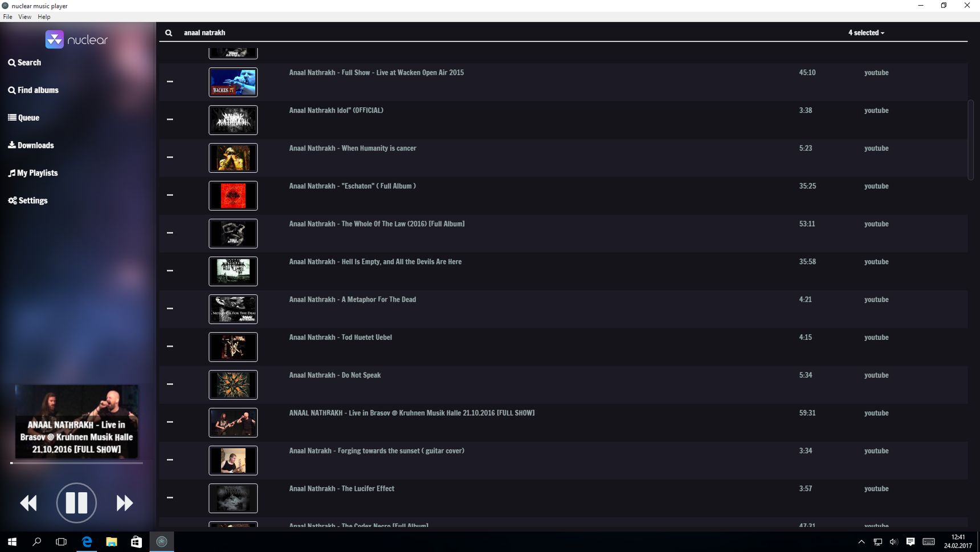Open options for Idol (OFFICIAL) row
980x552 pixels.
point(170,120)
